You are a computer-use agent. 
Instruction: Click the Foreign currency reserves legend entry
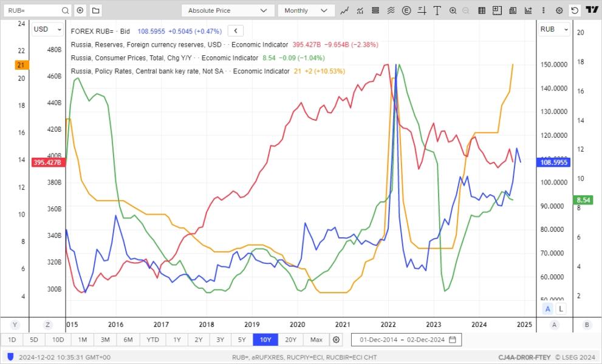pyautogui.click(x=179, y=45)
